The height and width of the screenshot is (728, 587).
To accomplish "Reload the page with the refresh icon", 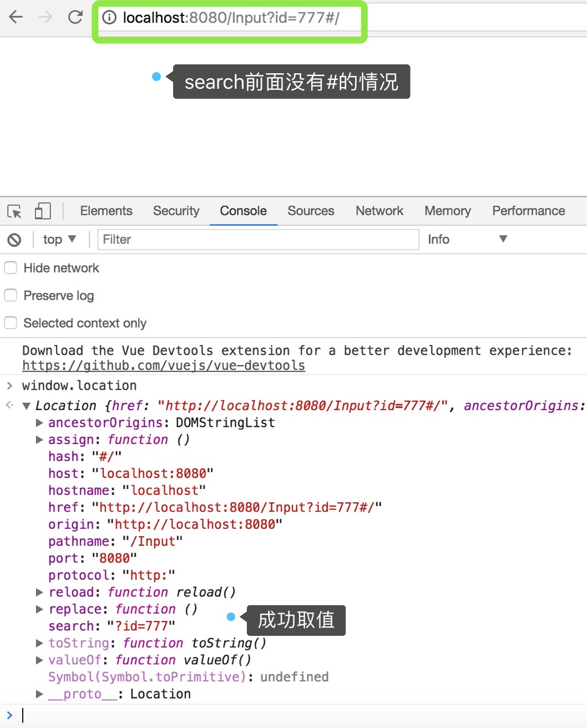I will [75, 17].
